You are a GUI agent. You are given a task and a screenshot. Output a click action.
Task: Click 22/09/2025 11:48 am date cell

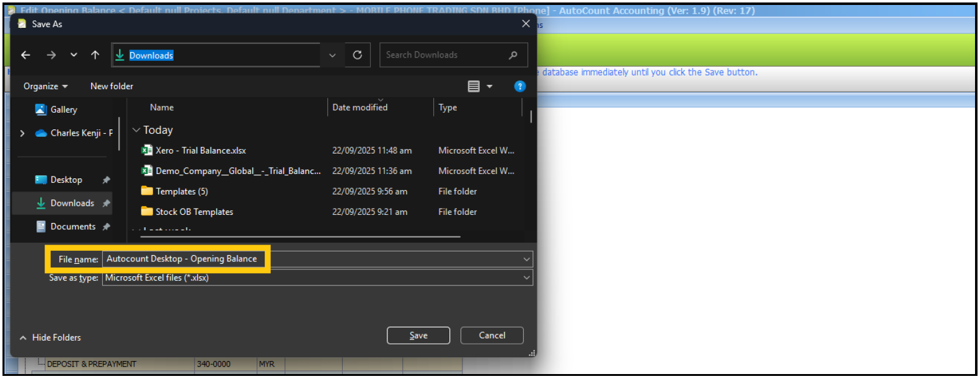tap(372, 150)
